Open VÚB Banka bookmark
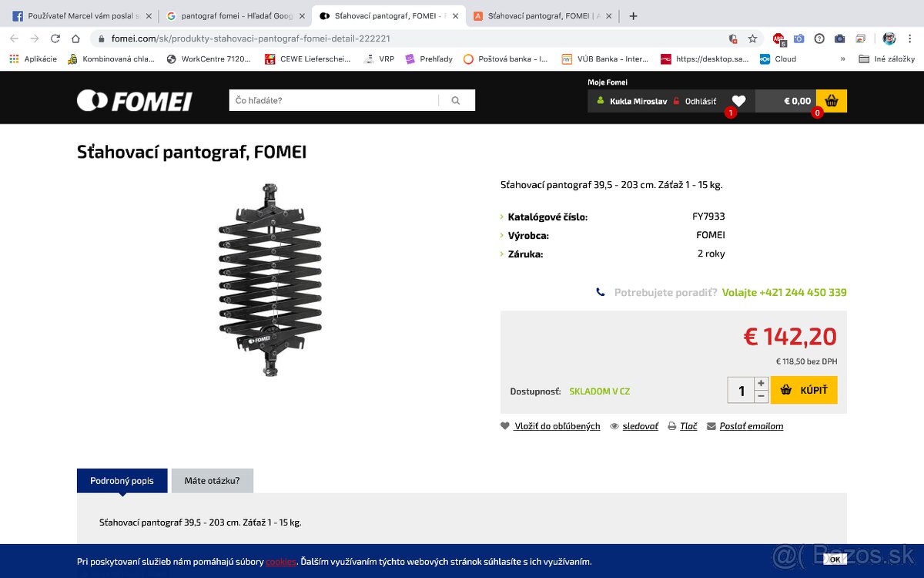The height and width of the screenshot is (578, 924). 605,59
